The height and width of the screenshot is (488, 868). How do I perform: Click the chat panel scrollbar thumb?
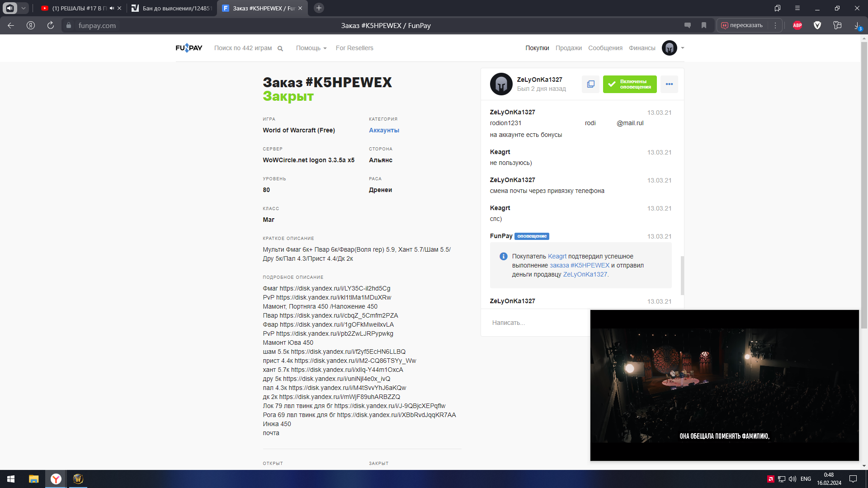pos(682,276)
